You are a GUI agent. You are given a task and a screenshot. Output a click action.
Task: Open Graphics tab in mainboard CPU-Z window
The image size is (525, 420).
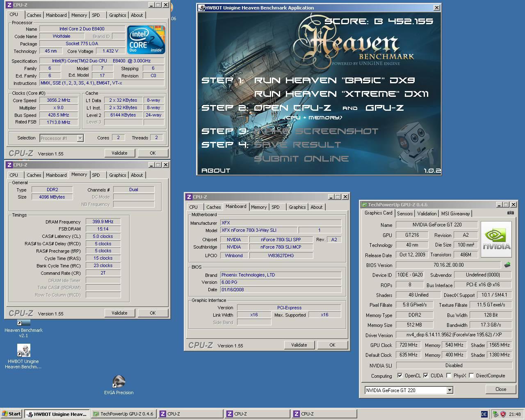pos(297,207)
